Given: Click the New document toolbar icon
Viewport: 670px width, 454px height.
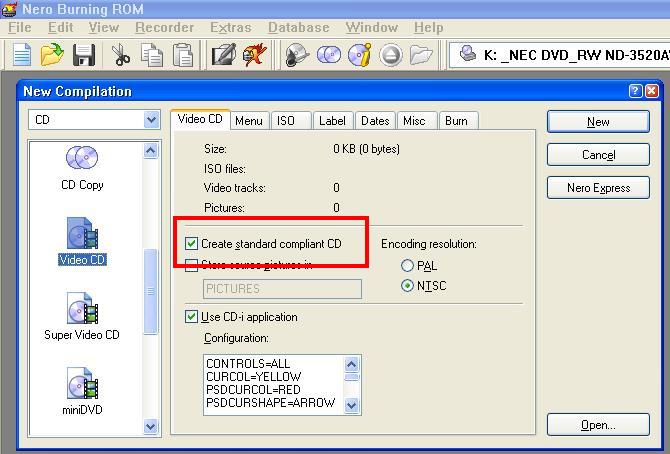Looking at the screenshot, I should (21, 55).
